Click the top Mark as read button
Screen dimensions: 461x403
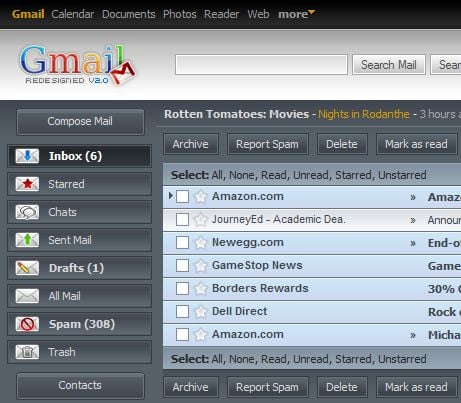coord(416,144)
